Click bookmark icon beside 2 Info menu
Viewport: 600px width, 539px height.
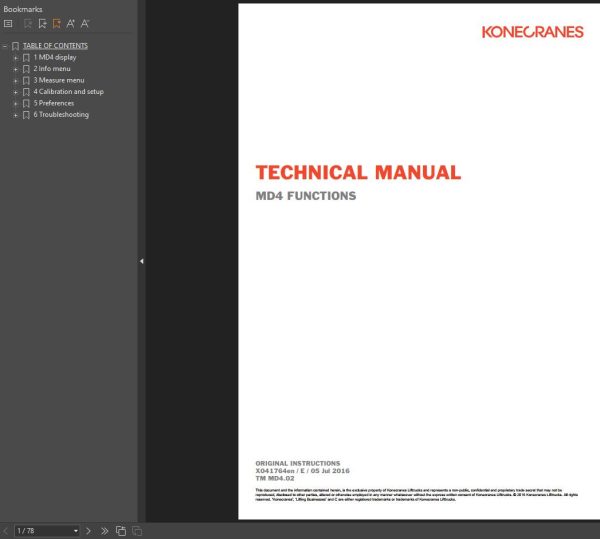pyautogui.click(x=26, y=69)
